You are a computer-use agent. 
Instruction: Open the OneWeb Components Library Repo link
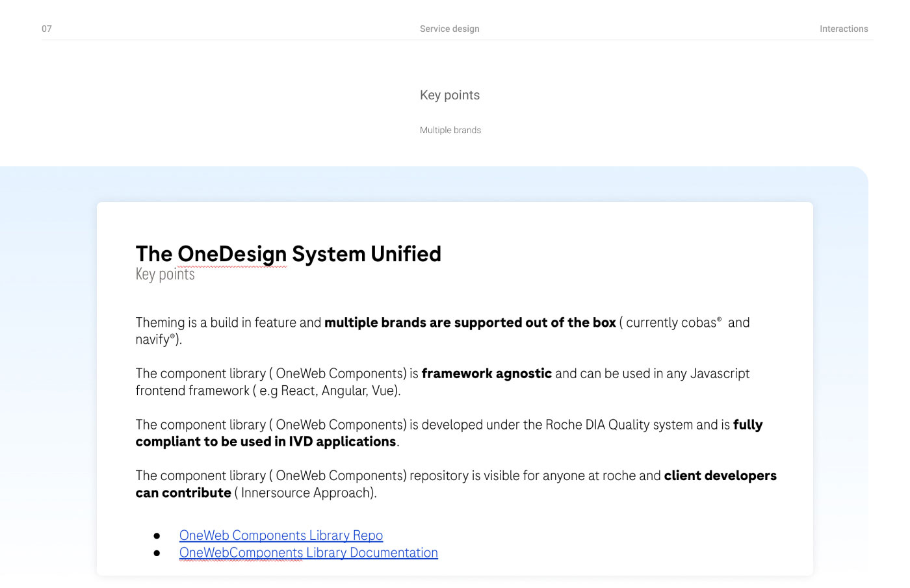tap(281, 535)
